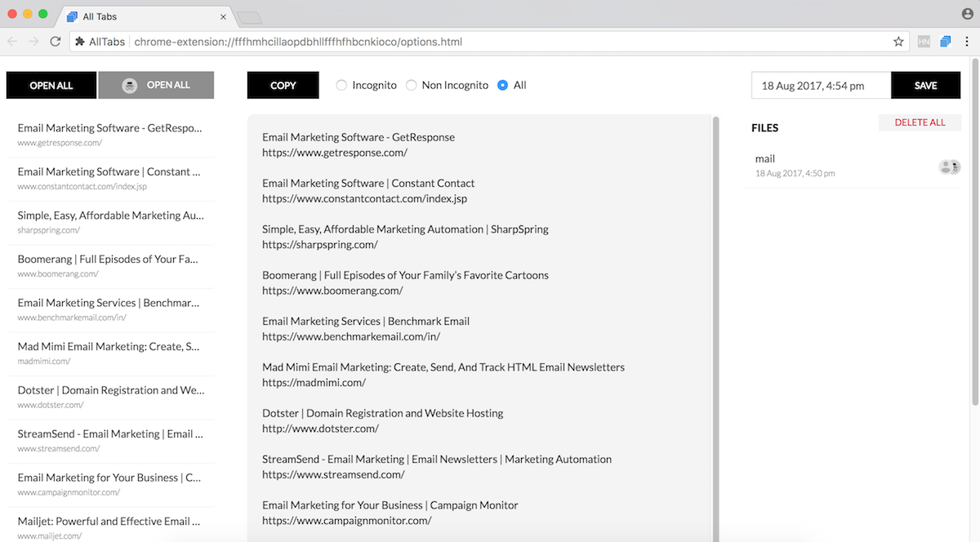This screenshot has width=980, height=542.
Task: Go back with the browser arrow
Action: coord(13,41)
